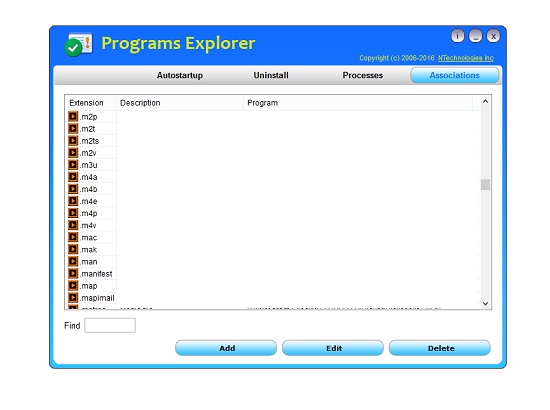Switch to the Autostartup tab
The width and height of the screenshot is (550, 410).
point(180,75)
